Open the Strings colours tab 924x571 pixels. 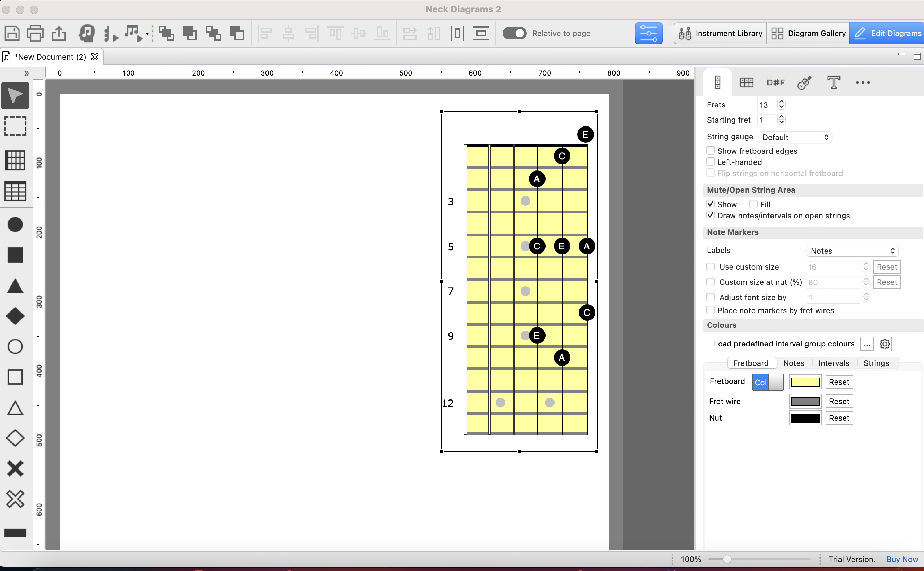pyautogui.click(x=876, y=363)
